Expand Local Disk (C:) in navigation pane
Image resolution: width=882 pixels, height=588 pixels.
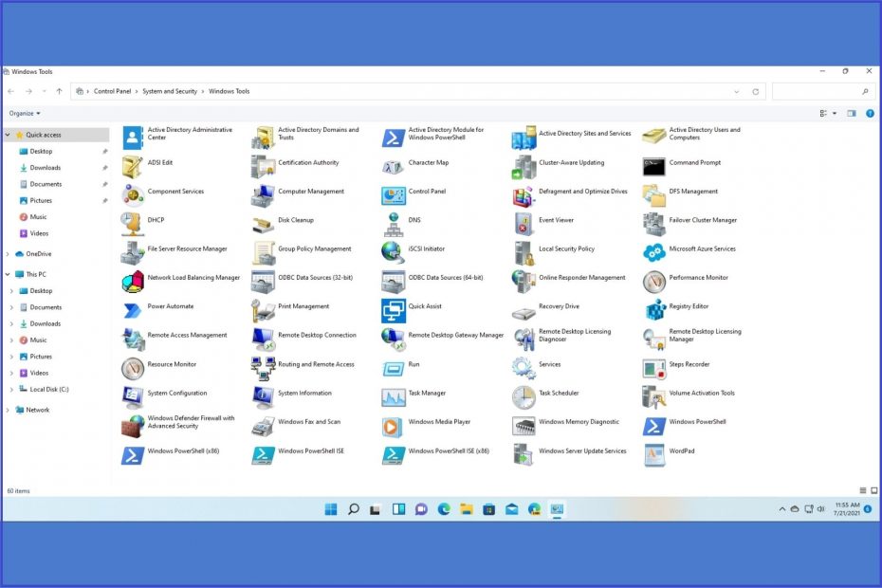pos(11,390)
